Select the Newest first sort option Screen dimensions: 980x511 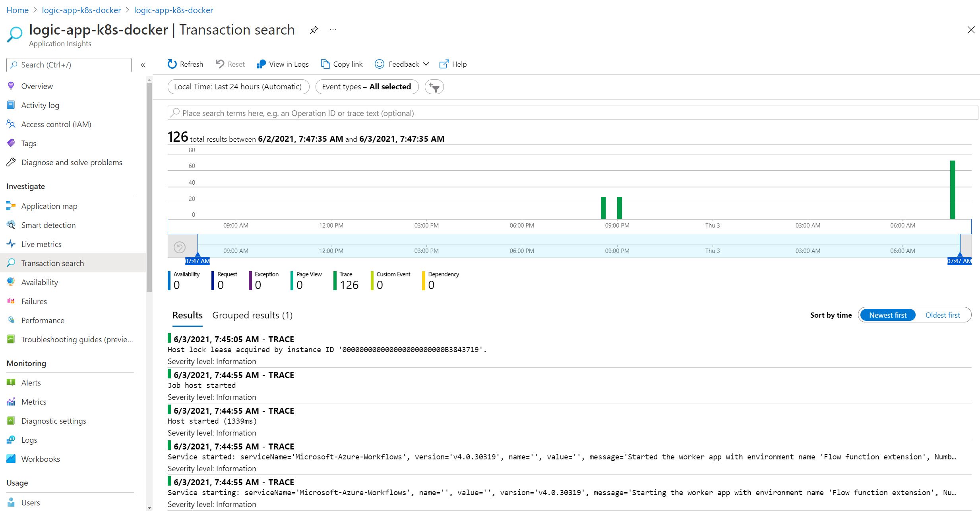tap(887, 315)
